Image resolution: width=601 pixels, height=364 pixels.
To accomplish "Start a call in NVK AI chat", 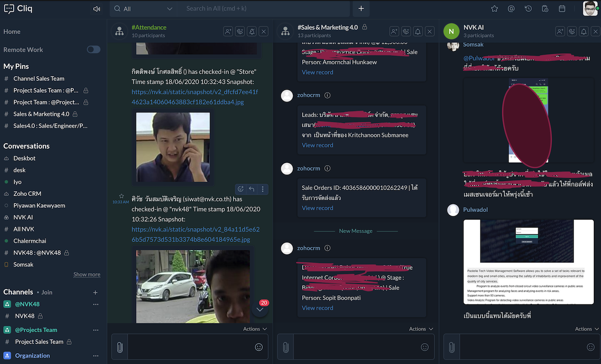I will tap(572, 31).
